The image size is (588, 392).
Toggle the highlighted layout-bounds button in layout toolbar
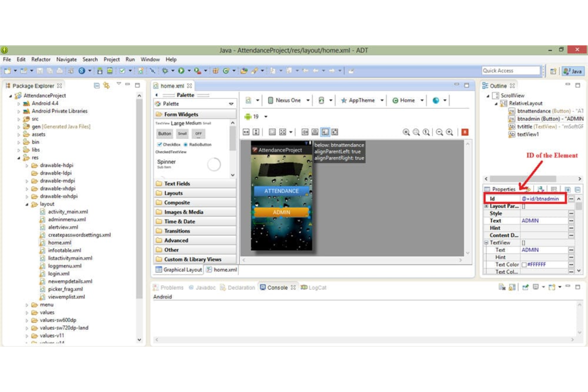[x=325, y=132]
